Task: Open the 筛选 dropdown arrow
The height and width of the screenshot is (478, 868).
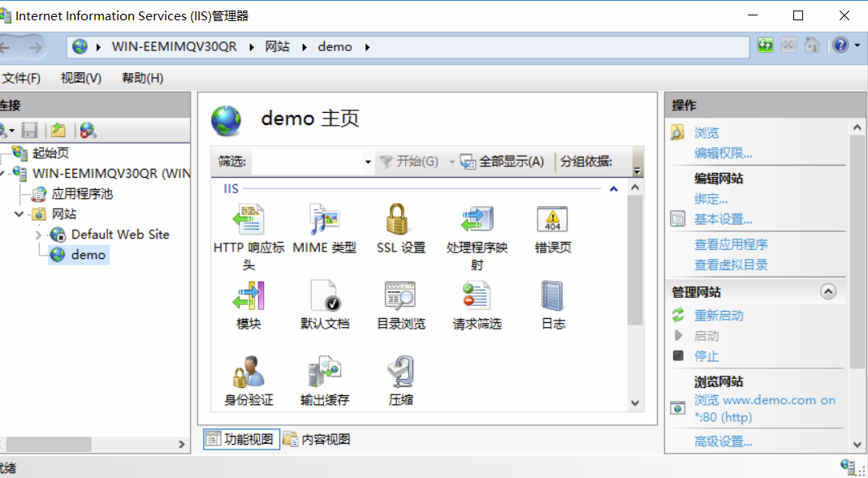Action: coord(368,162)
